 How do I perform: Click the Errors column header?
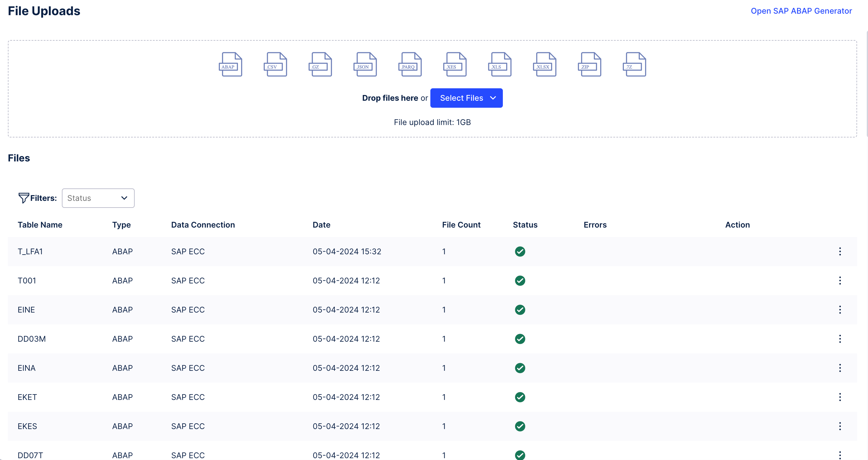click(x=595, y=225)
